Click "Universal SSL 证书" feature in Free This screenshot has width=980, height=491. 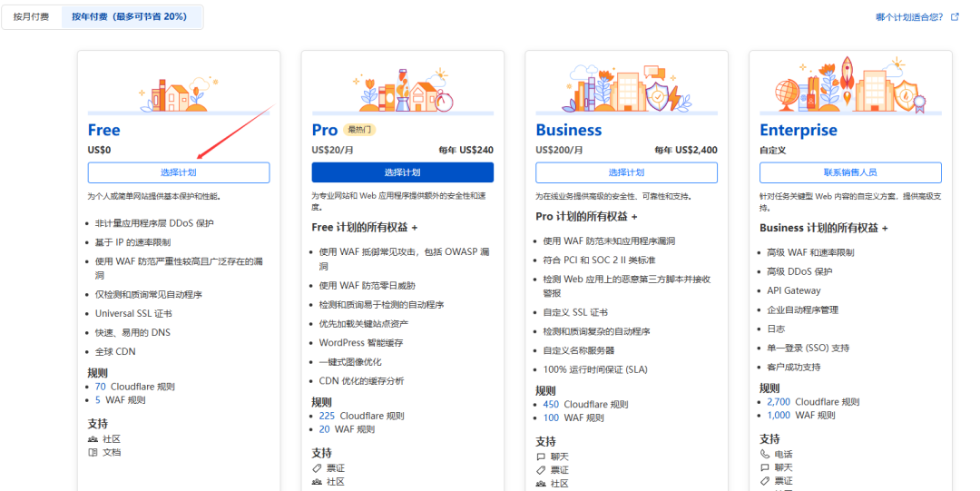pos(133,313)
